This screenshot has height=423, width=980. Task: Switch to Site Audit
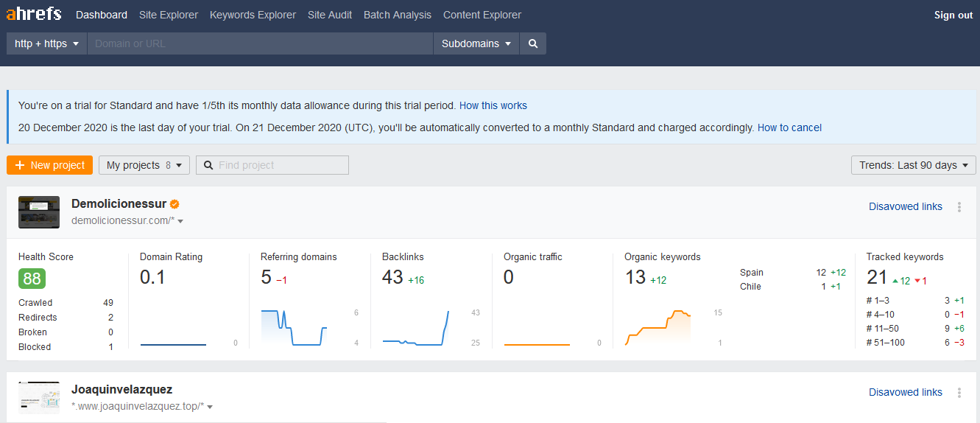coord(330,15)
